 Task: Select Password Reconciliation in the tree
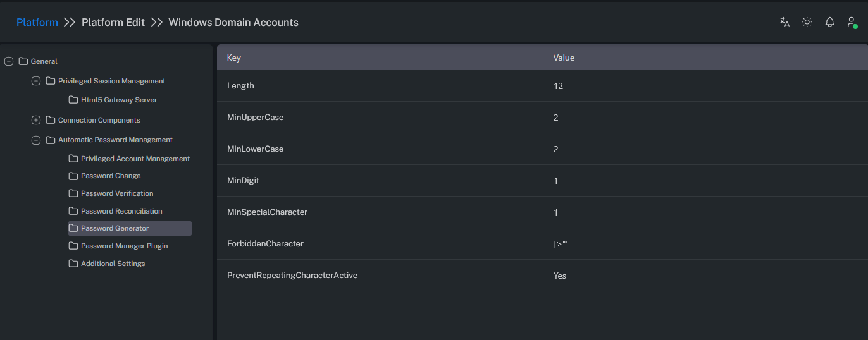[x=121, y=211]
